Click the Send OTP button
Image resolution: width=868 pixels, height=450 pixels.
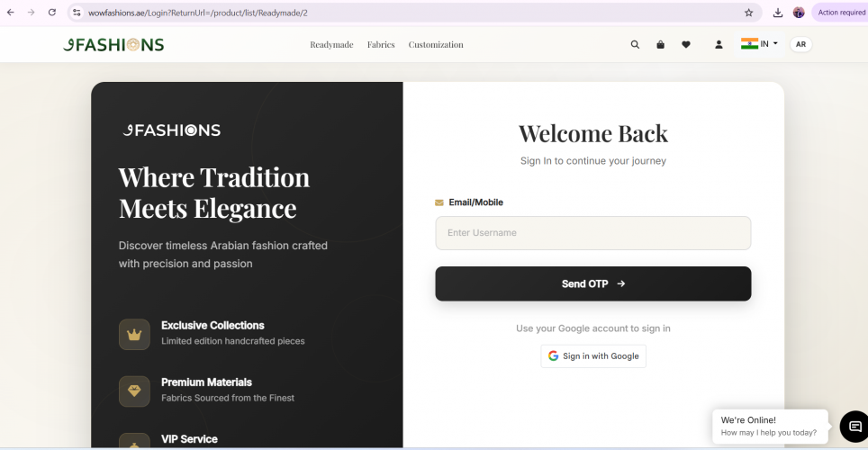pos(592,283)
